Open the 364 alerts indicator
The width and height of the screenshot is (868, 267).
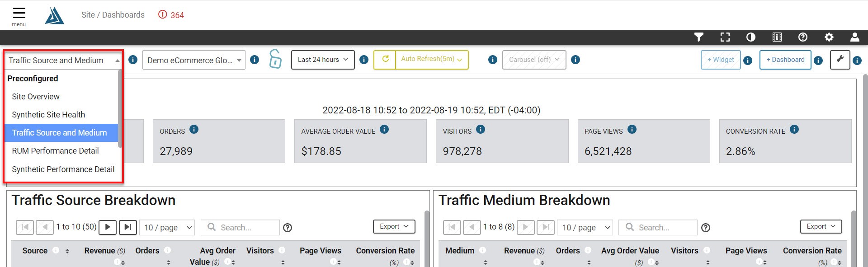click(171, 15)
